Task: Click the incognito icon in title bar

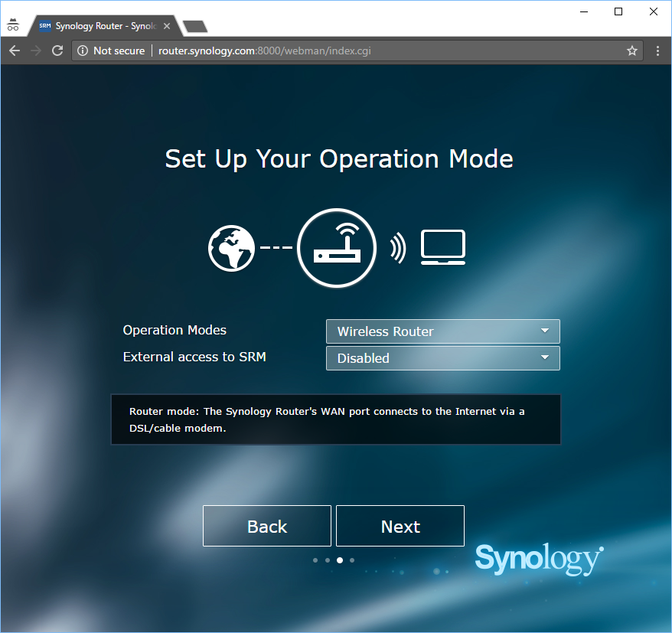Action: 13,24
